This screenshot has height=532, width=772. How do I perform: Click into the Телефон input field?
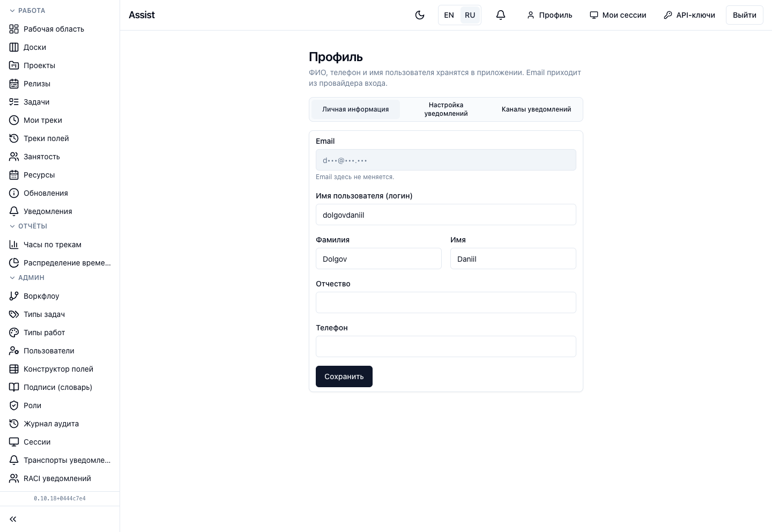click(x=446, y=346)
